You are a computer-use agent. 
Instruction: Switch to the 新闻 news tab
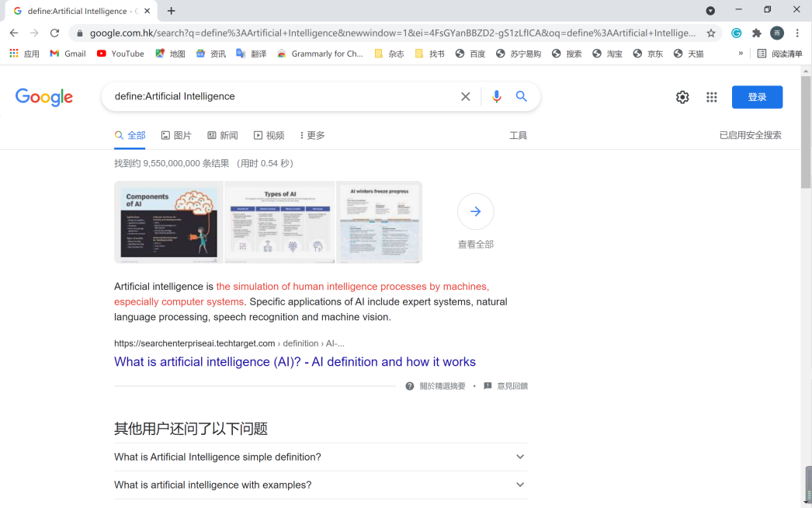pos(223,135)
